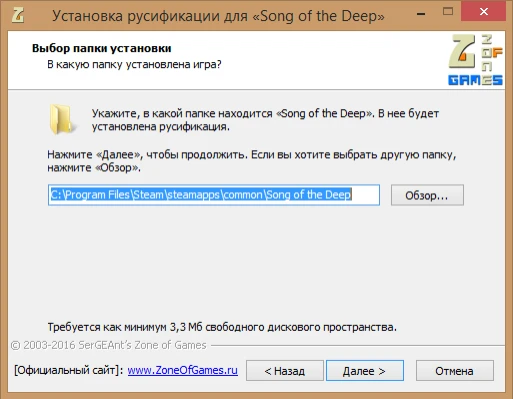The height and width of the screenshot is (399, 513).
Task: Click the text starting 'Укажите, в какой папке'
Action: (x=265, y=120)
